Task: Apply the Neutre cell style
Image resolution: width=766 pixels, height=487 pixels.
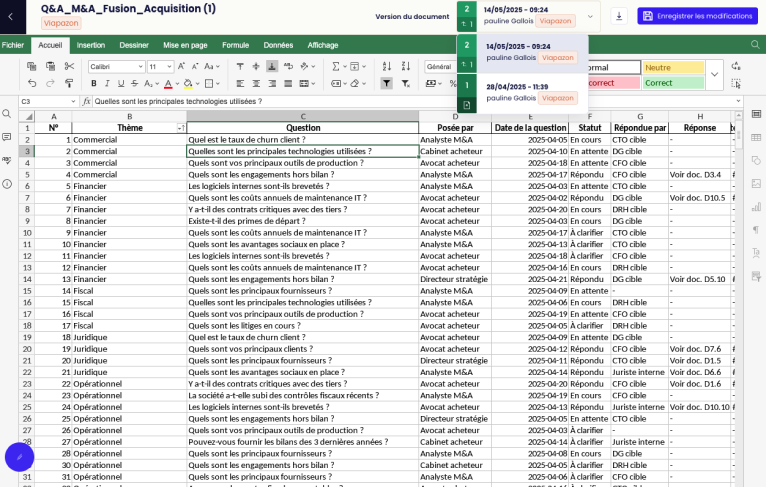Action: point(673,67)
